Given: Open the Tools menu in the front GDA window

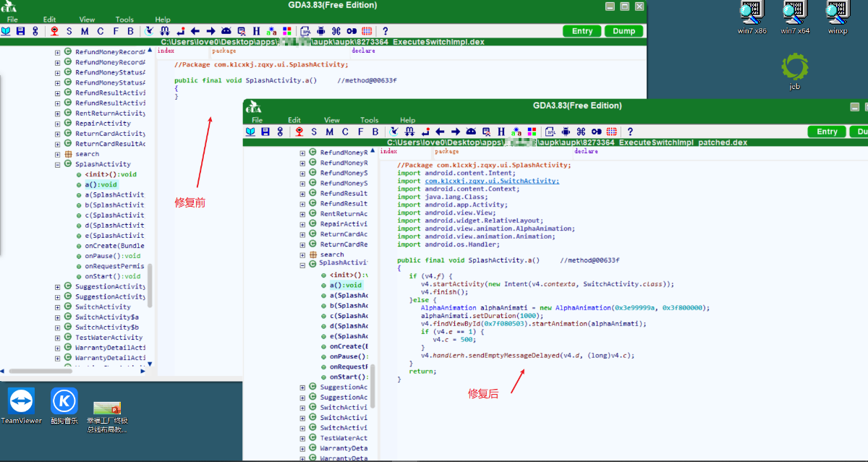Looking at the screenshot, I should 369,120.
